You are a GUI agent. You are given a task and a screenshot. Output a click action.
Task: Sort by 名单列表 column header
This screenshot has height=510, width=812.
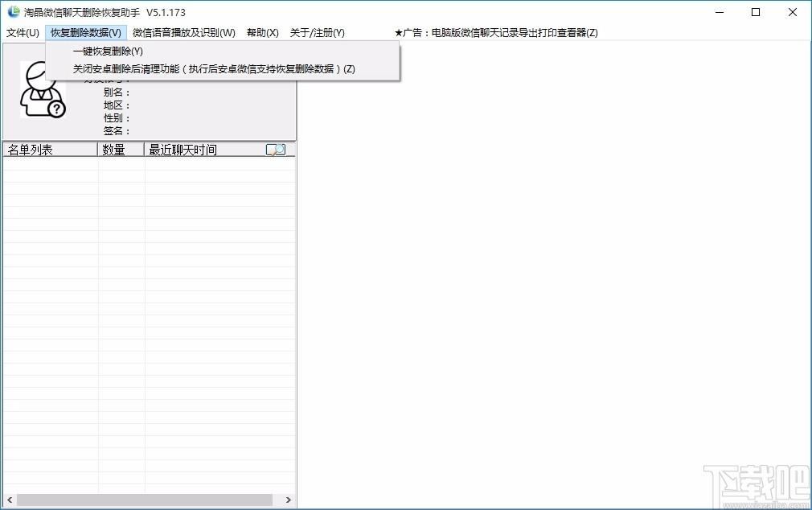(50, 150)
